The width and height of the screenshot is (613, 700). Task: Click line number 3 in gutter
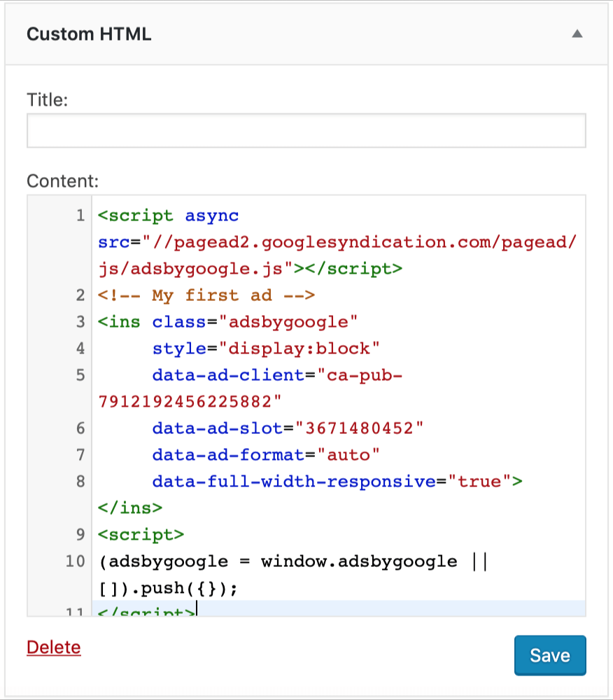(x=80, y=322)
